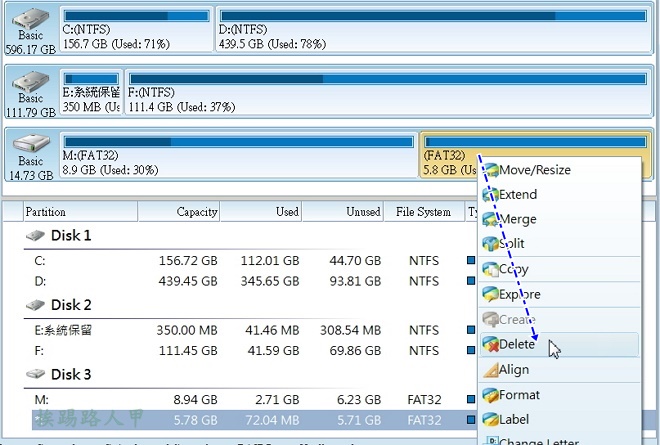Image resolution: width=660 pixels, height=445 pixels.
Task: Select the 14.73 GB Basic disk icon
Action: coord(30,144)
